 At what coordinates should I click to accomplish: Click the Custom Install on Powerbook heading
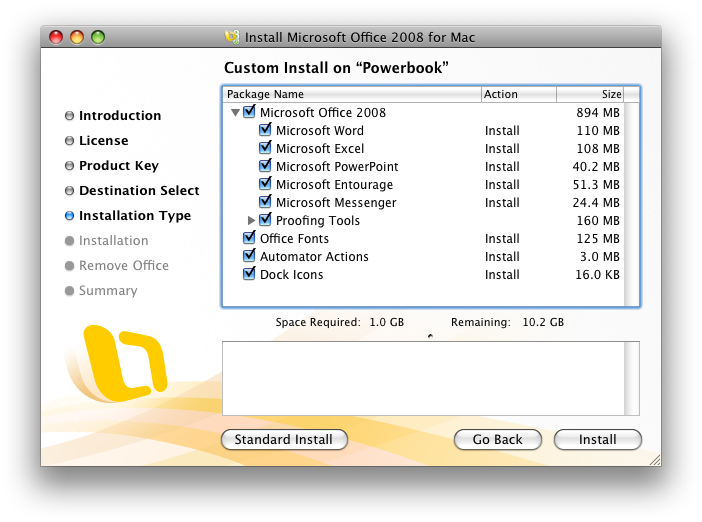[336, 68]
